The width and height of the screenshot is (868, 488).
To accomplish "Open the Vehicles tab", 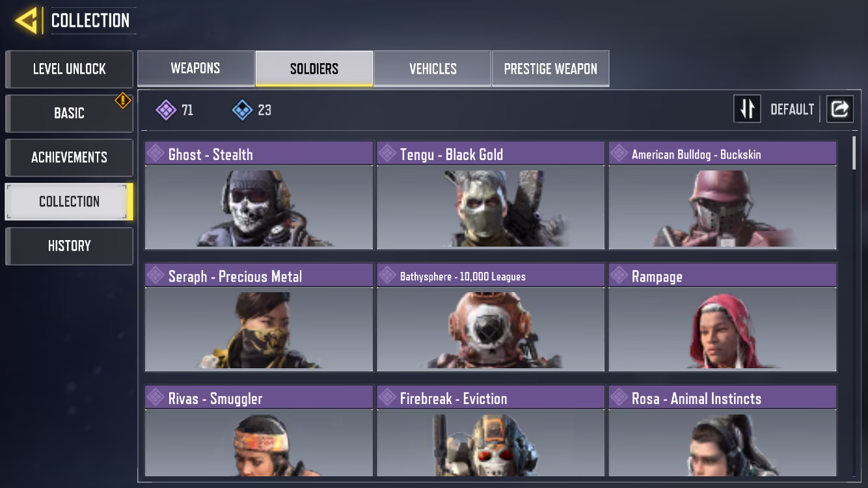I will 433,68.
